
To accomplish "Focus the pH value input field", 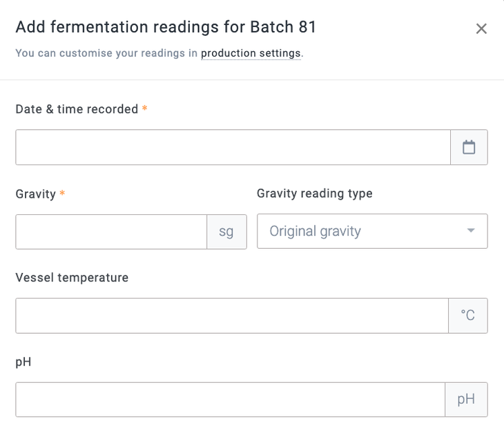I will click(x=231, y=400).
